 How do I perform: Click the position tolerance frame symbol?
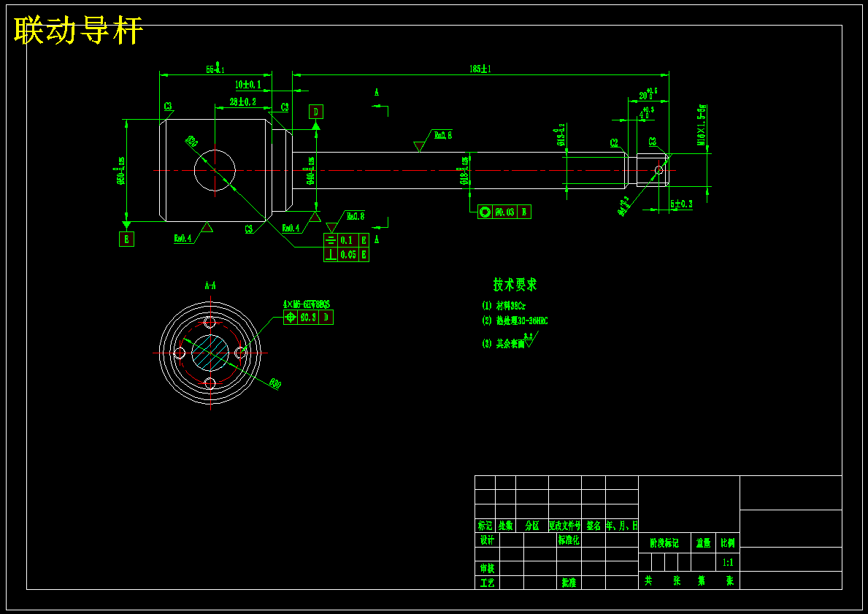click(x=291, y=318)
